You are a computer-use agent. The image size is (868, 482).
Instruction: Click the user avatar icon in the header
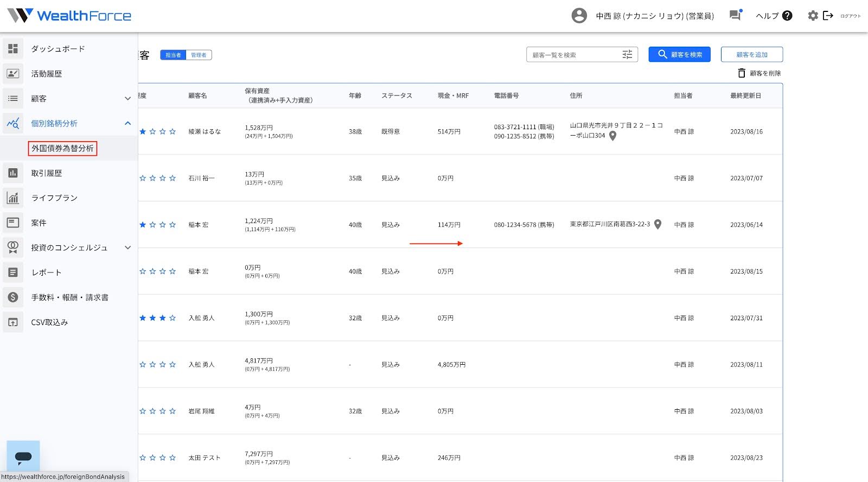[579, 16]
